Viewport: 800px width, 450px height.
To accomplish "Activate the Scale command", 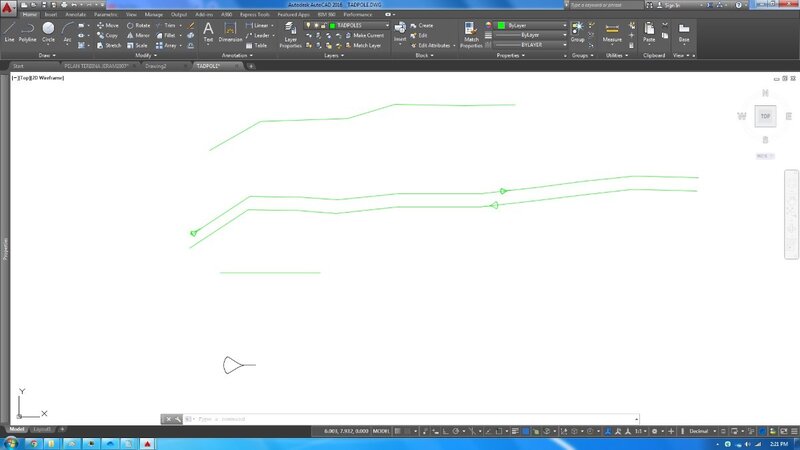I will [137, 45].
